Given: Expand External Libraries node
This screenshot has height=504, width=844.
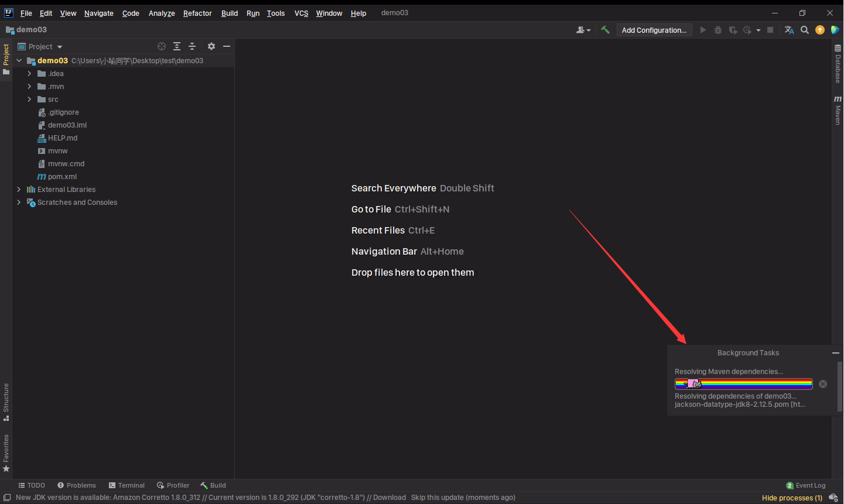Looking at the screenshot, I should [19, 190].
